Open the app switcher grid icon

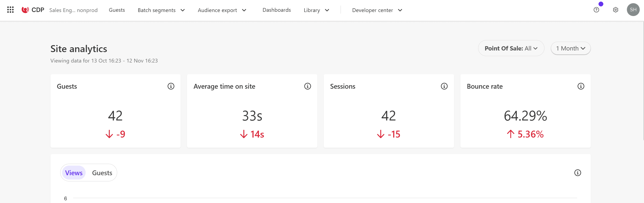[x=10, y=10]
